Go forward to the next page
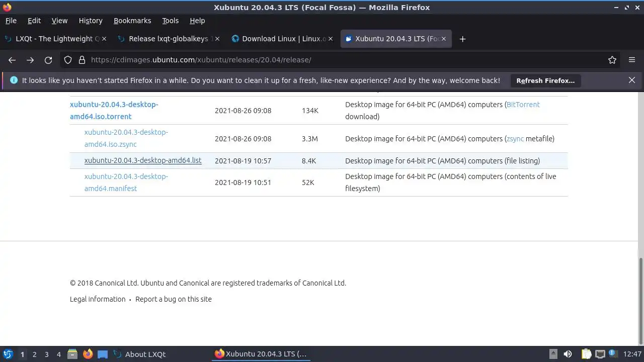 [30, 60]
